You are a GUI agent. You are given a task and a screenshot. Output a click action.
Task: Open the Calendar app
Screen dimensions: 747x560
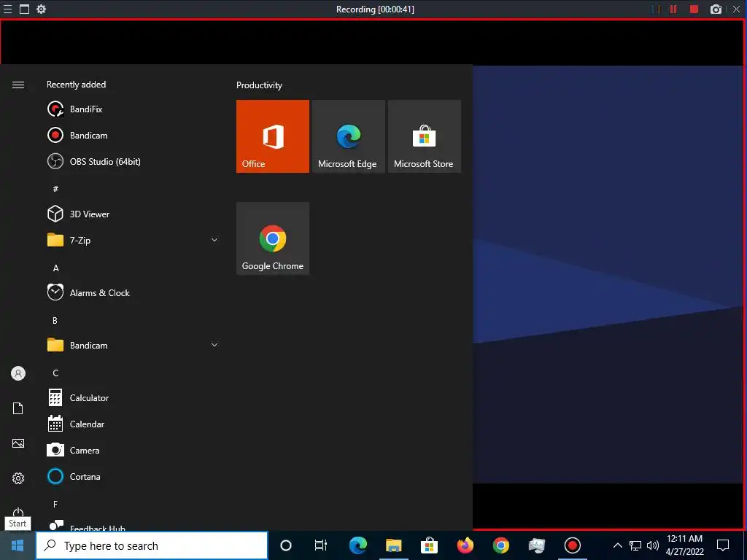133,424
